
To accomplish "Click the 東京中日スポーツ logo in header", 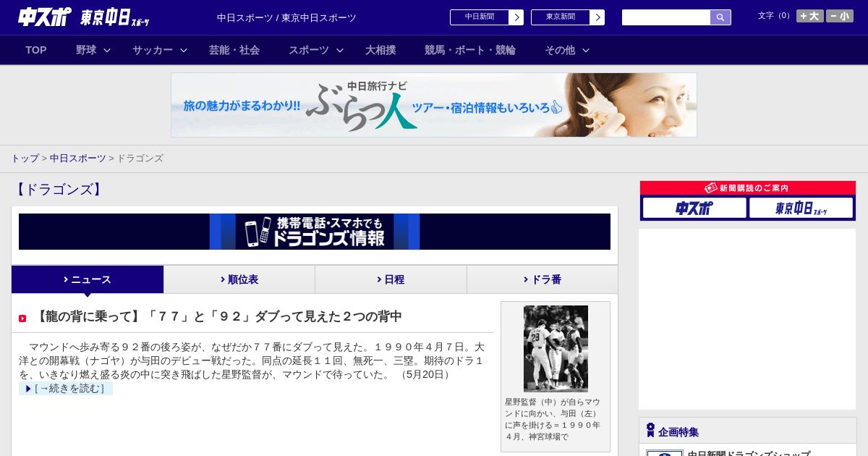I will pyautogui.click(x=115, y=17).
